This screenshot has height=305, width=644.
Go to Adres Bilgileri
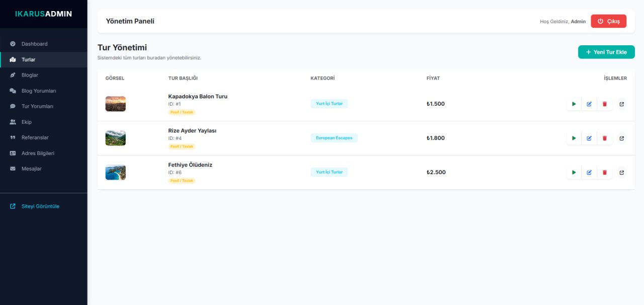[x=44, y=153]
